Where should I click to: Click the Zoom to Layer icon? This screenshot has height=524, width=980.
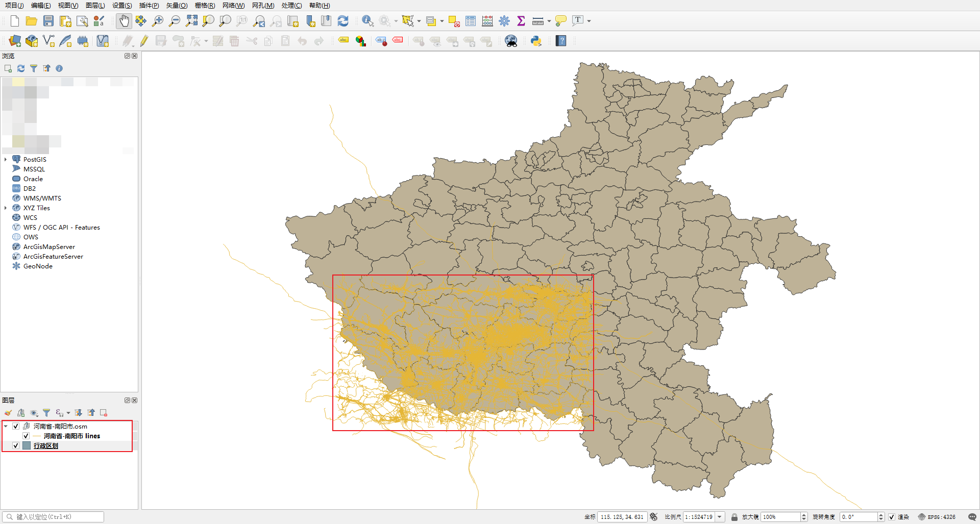[x=225, y=21]
